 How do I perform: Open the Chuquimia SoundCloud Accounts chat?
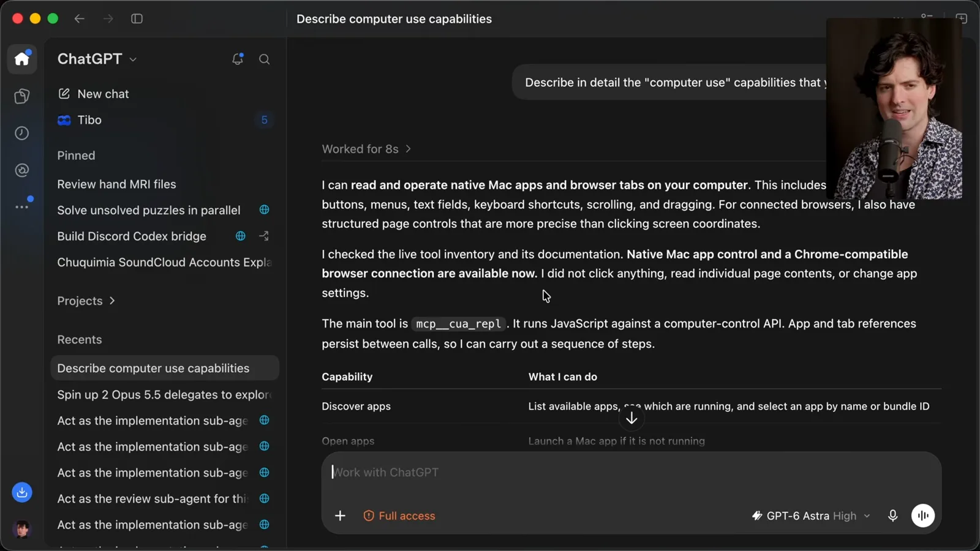(164, 262)
